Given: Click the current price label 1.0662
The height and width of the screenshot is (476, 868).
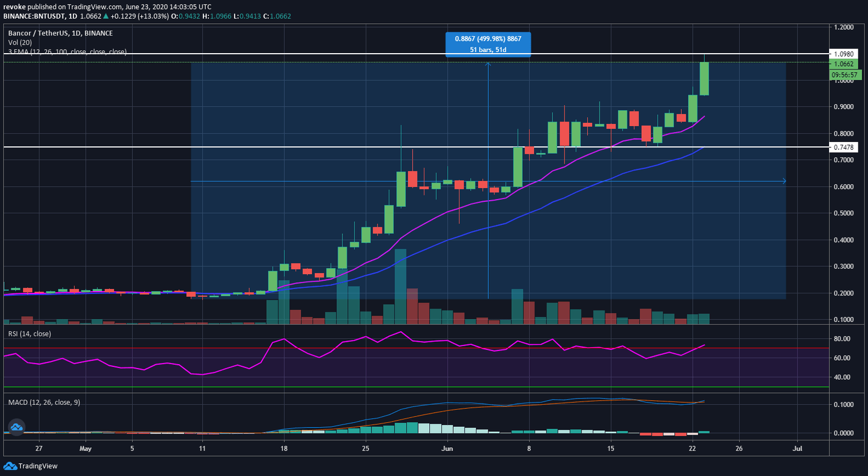Looking at the screenshot, I should (x=844, y=64).
